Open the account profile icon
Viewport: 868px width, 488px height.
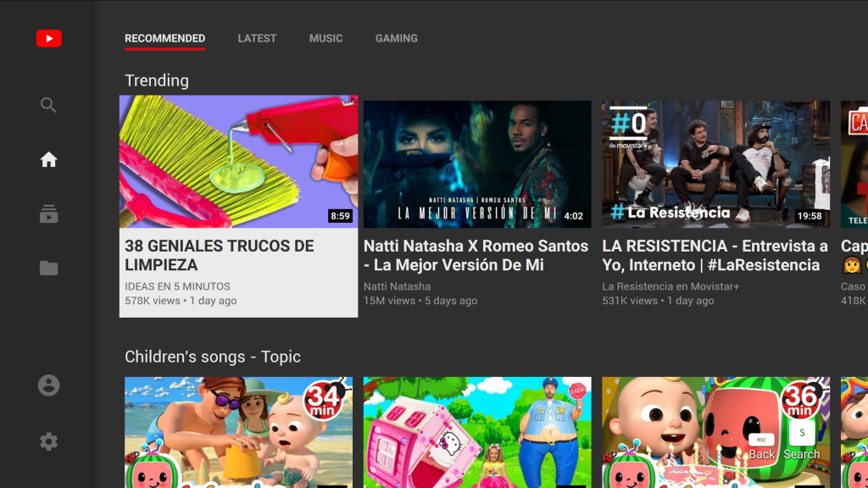point(48,385)
